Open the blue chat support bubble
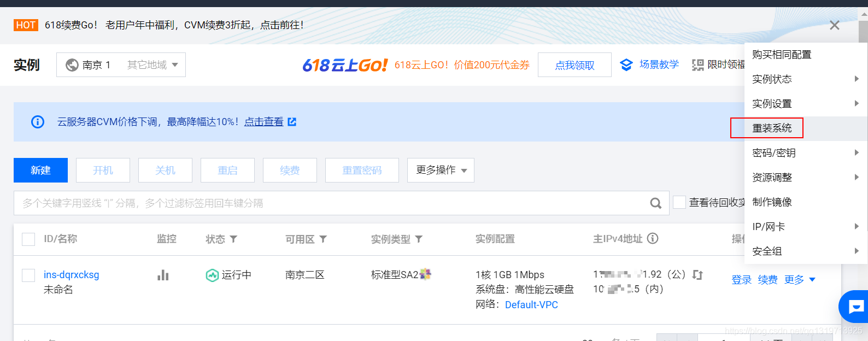Screen dimensions: 868x341 coord(854,307)
